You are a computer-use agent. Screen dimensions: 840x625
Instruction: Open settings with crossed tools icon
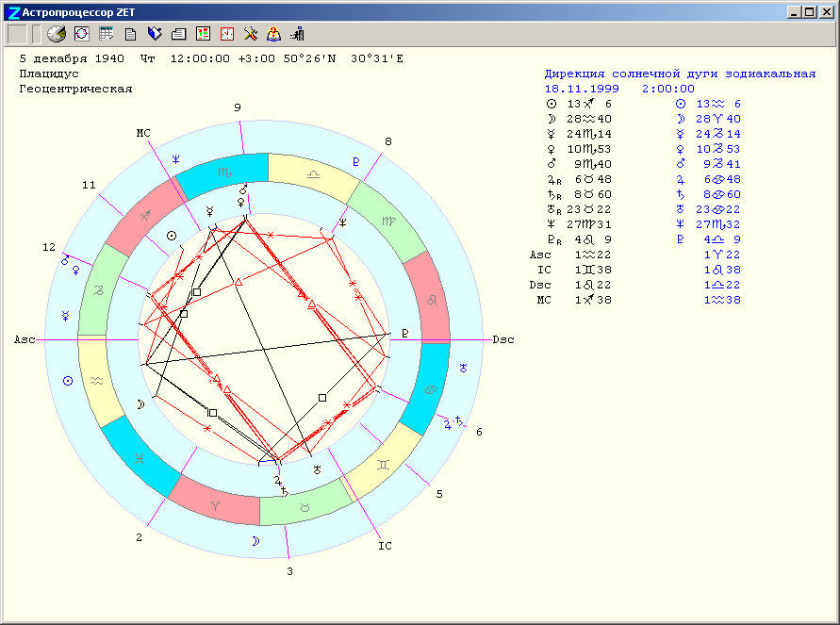point(251,34)
